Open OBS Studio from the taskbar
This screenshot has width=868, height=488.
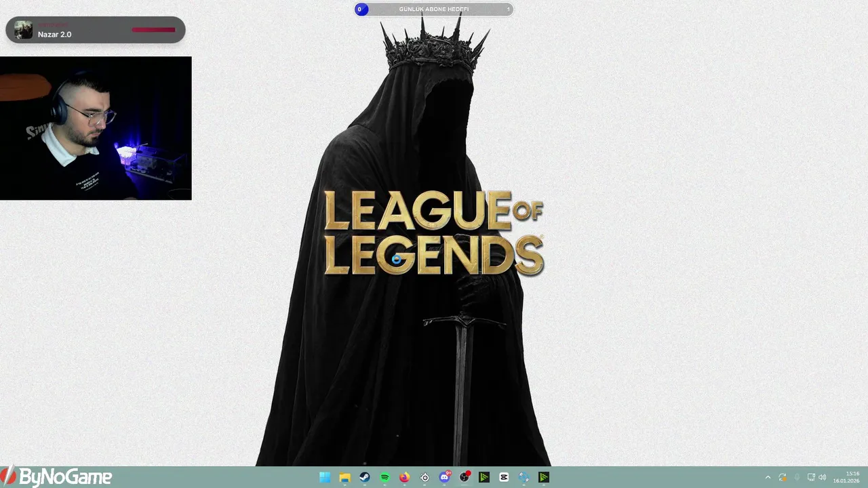click(465, 477)
